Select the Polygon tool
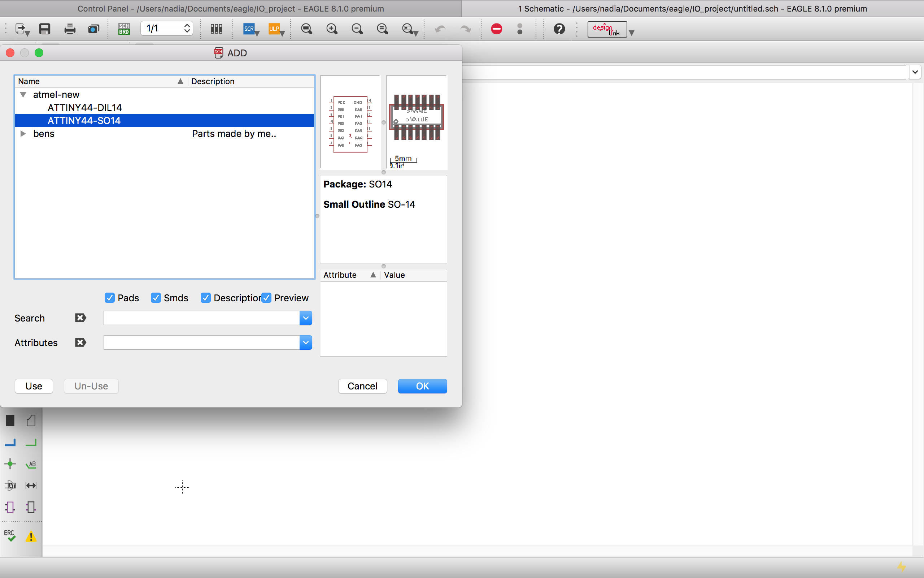 click(31, 420)
